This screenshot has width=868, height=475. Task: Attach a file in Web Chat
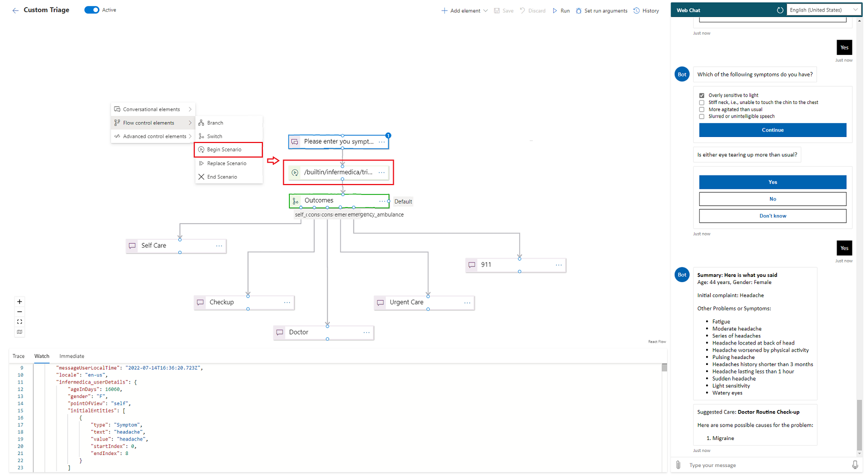pos(678,465)
